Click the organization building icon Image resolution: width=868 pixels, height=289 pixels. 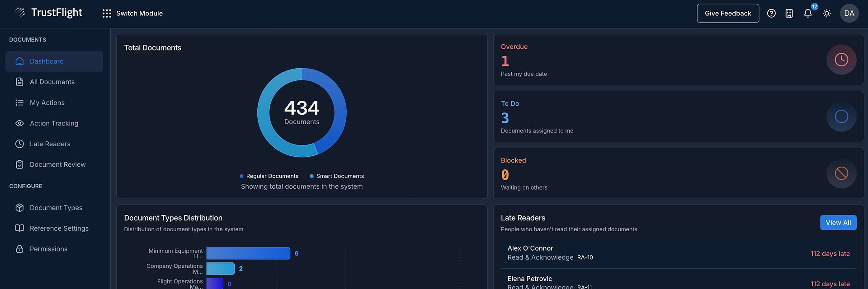789,14
